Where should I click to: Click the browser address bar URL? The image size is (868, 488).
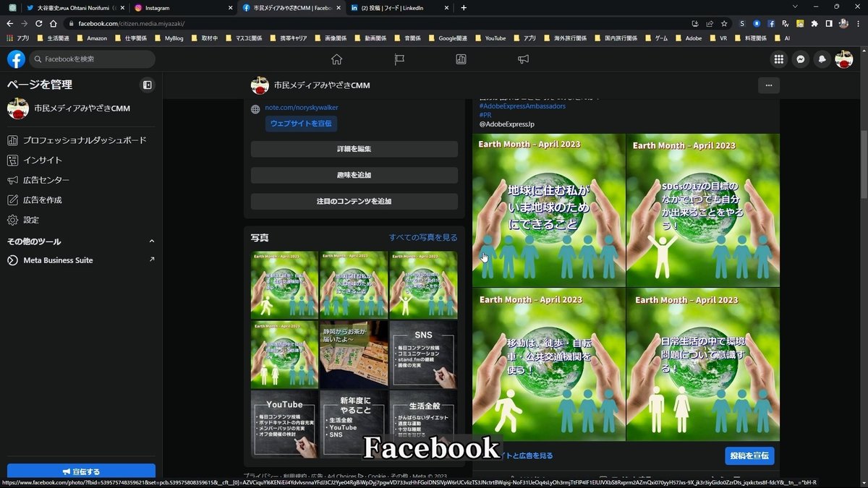(131, 23)
